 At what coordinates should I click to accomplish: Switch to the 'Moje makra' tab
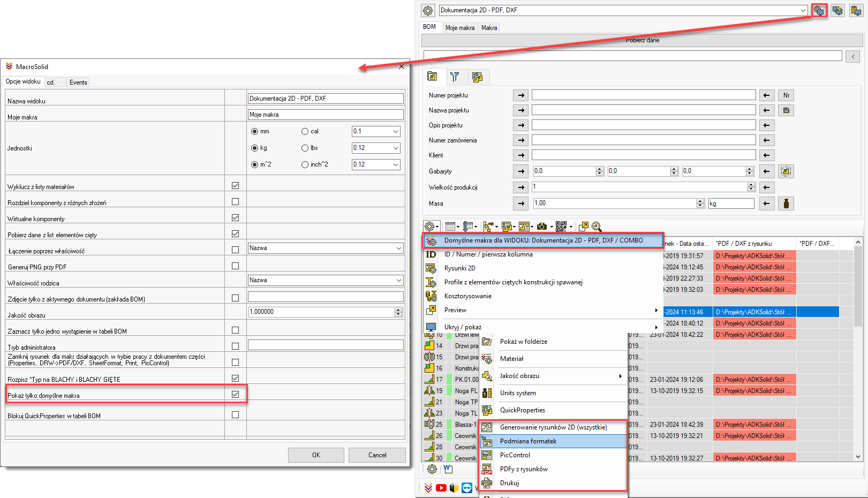(459, 28)
